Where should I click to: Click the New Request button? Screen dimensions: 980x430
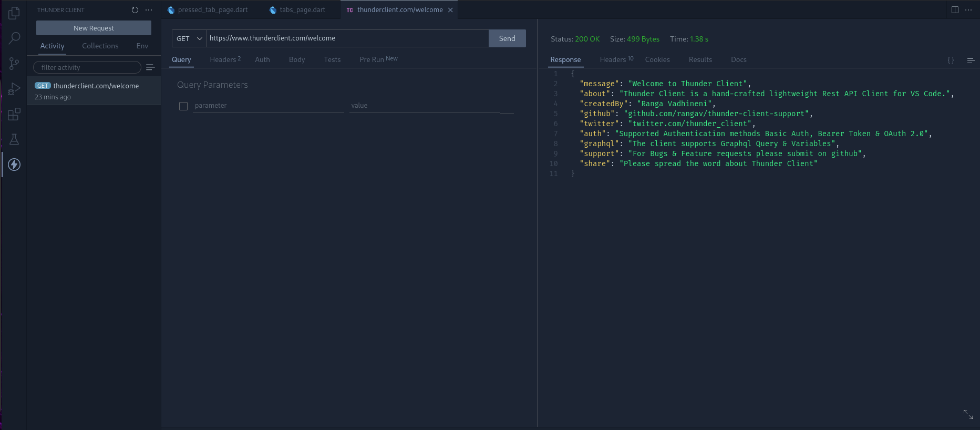94,28
